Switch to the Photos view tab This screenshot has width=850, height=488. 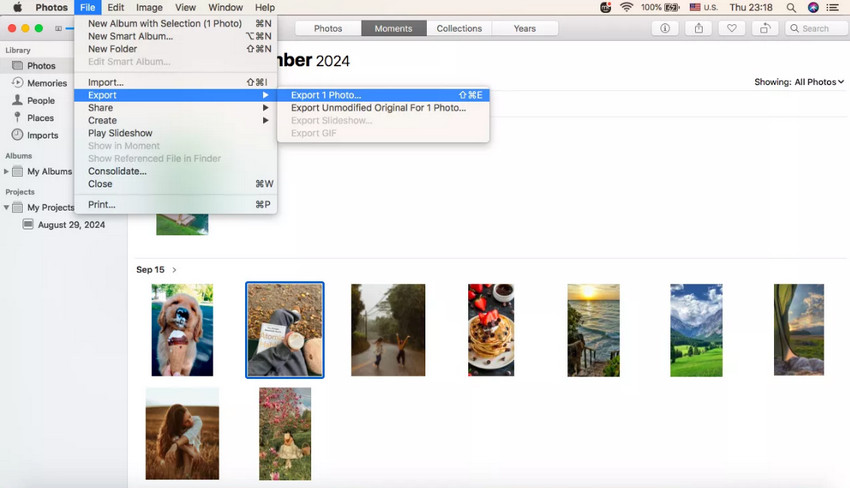click(328, 28)
